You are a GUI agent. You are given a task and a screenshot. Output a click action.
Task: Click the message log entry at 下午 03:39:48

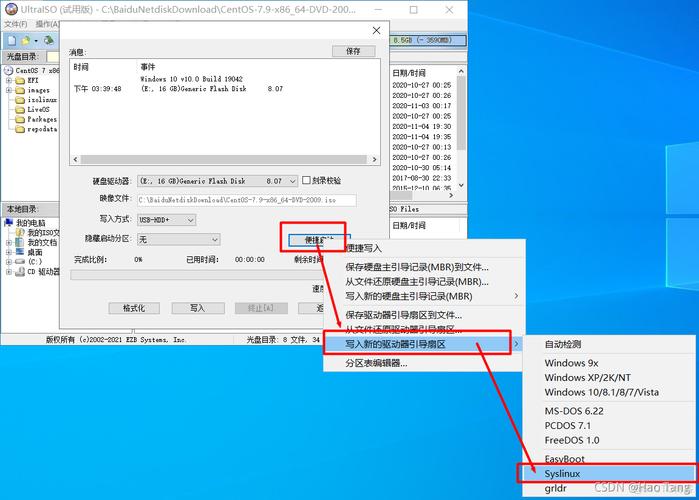(x=178, y=89)
